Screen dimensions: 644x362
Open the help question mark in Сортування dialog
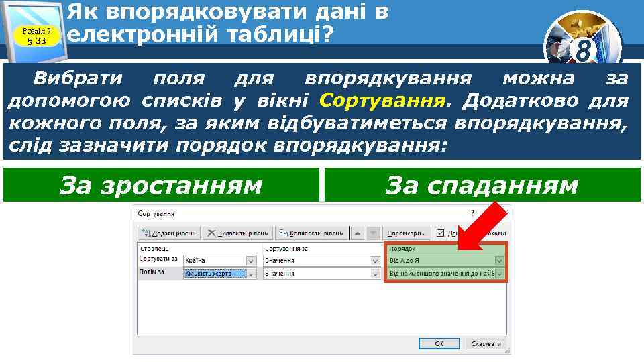pyautogui.click(x=473, y=213)
